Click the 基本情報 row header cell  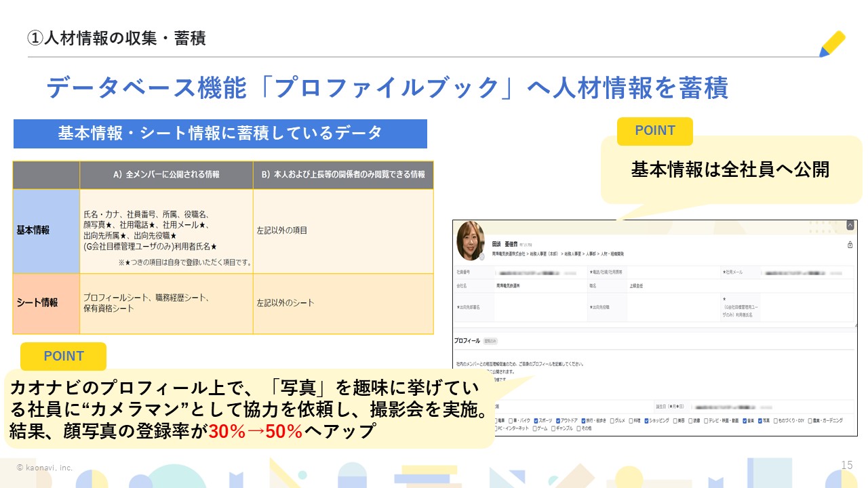[x=46, y=230]
